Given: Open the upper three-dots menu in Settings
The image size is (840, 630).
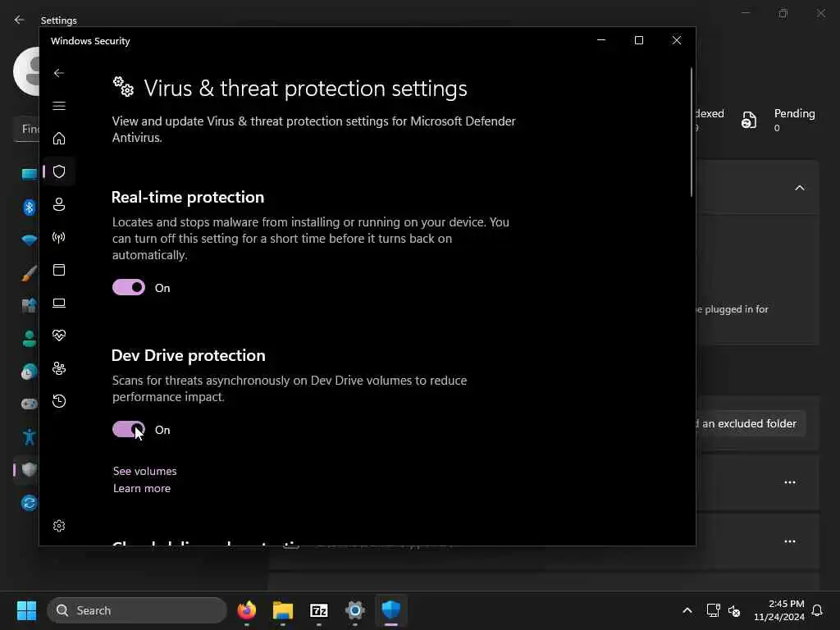Looking at the screenshot, I should point(790,482).
